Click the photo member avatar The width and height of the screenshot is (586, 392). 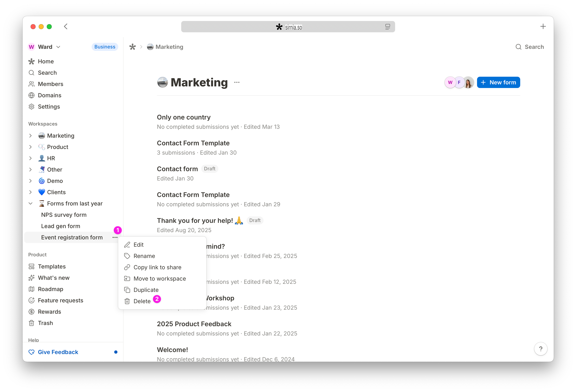coord(468,83)
